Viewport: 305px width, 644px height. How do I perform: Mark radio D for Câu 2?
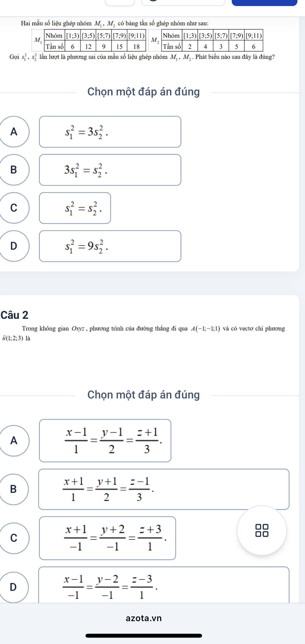pos(14,587)
